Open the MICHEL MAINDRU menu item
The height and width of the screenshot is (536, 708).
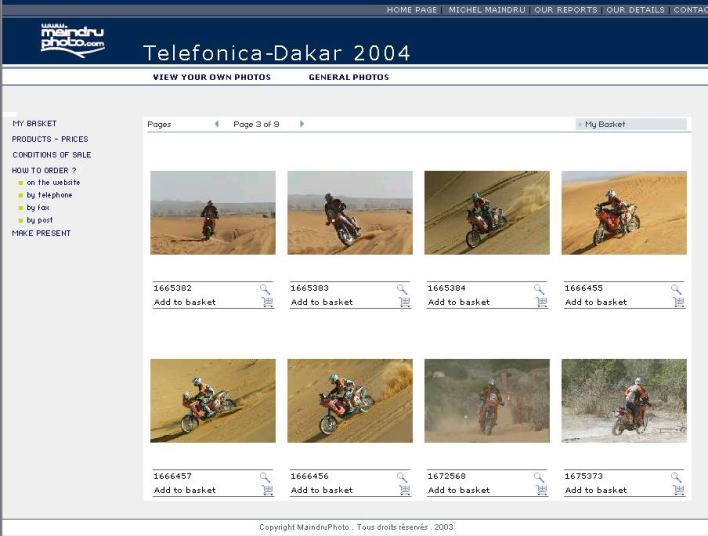point(487,10)
